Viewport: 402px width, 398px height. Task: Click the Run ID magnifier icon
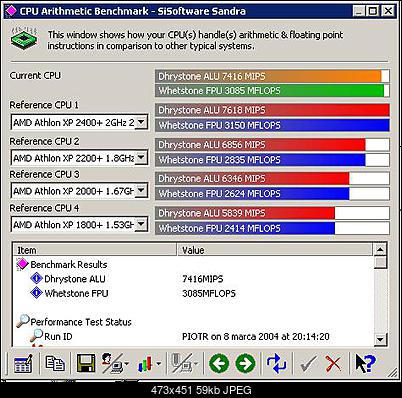[36, 336]
